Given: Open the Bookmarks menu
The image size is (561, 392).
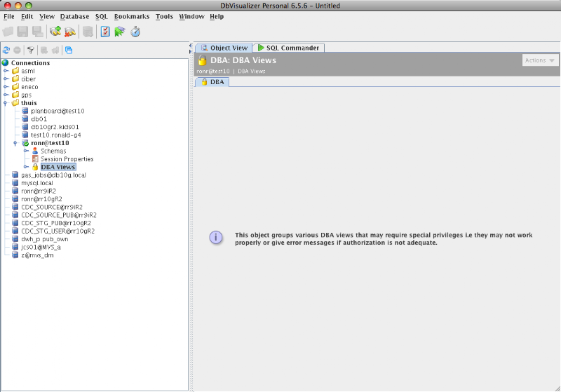Looking at the screenshot, I should point(132,16).
